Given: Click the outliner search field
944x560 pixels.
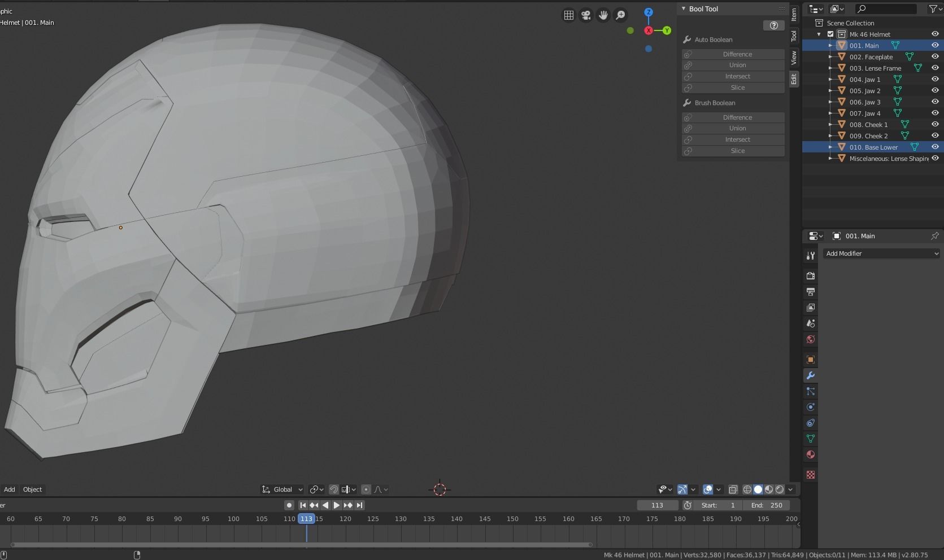Looking at the screenshot, I should pyautogui.click(x=886, y=8).
